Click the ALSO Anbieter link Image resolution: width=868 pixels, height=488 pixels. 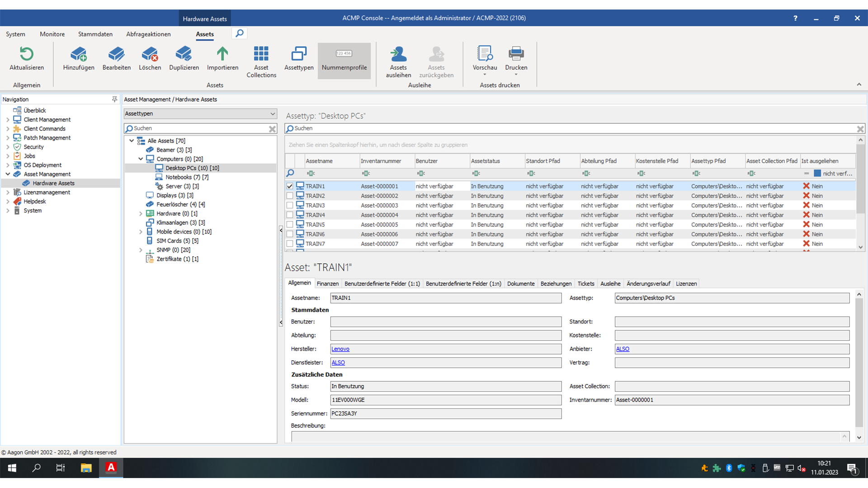[623, 349]
